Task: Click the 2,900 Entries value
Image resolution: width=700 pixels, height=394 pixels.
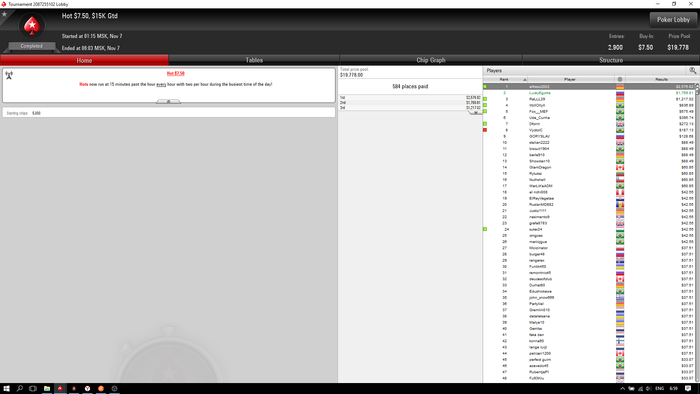Action: [615, 47]
